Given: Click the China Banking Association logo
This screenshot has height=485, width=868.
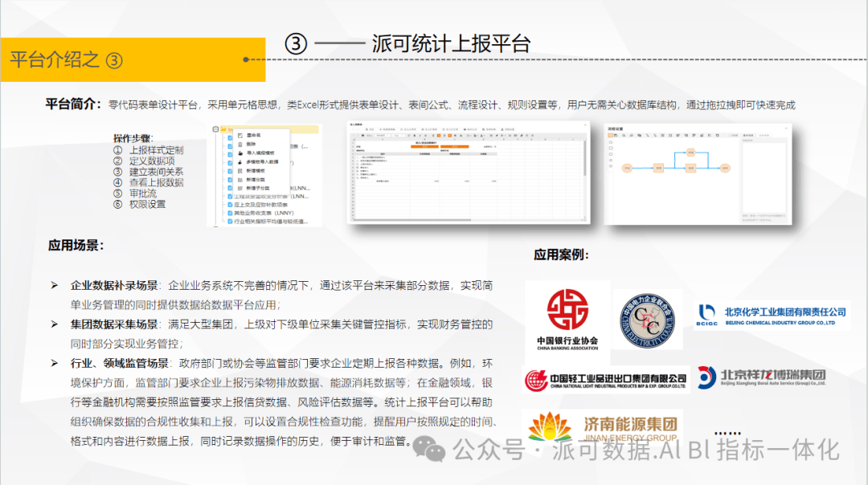Looking at the screenshot, I should pos(567,319).
